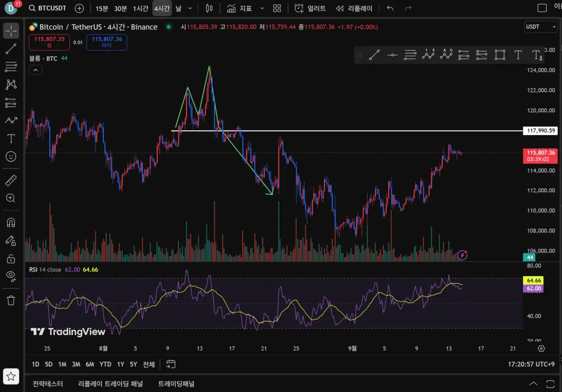Collapse the indicator legend chevron
Image resolution: width=562 pixels, height=392 pixels.
pyautogui.click(x=36, y=70)
